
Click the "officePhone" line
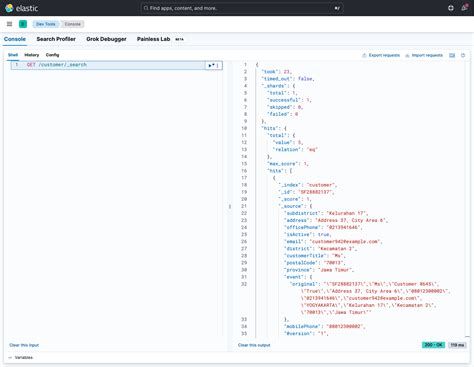tap(323, 227)
